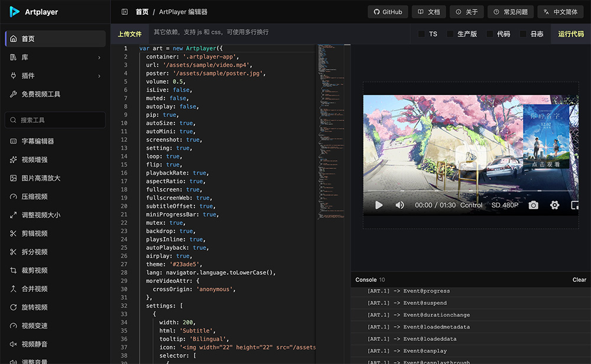Select the Event@canplay log entry
The width and height of the screenshot is (591, 364).
click(x=471, y=351)
